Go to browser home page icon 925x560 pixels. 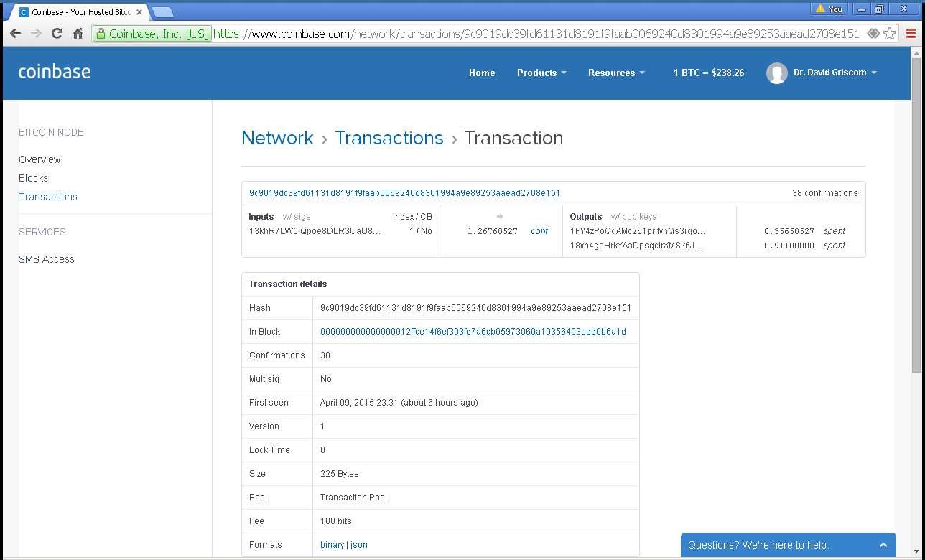pos(78,33)
